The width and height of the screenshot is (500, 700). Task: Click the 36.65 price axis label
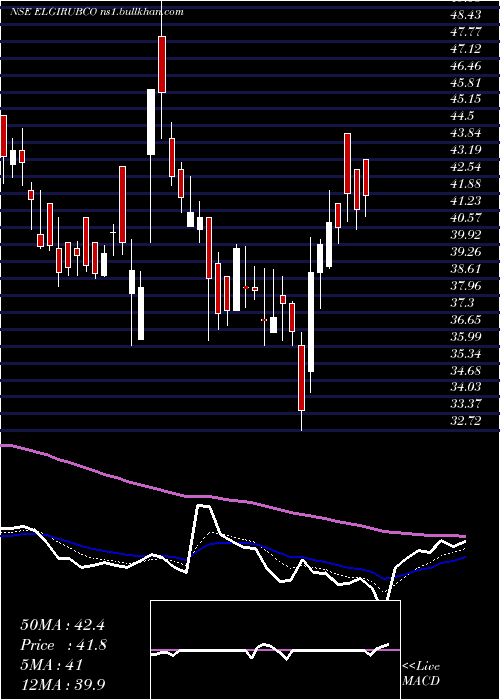[x=467, y=320]
